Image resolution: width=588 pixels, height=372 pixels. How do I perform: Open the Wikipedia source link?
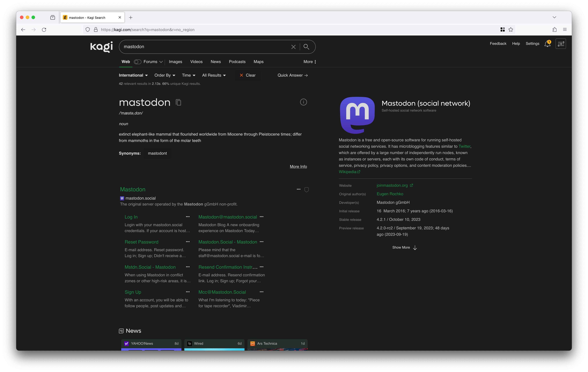pos(349,172)
